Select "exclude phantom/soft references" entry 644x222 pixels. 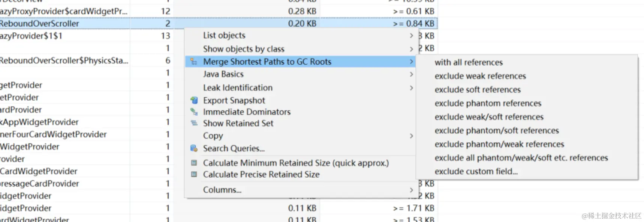tap(497, 130)
